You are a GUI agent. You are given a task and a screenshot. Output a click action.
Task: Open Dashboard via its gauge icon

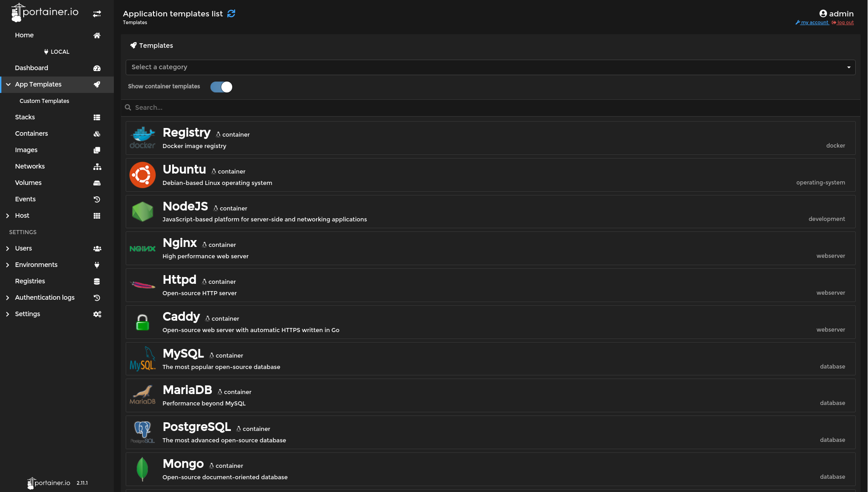(x=97, y=68)
